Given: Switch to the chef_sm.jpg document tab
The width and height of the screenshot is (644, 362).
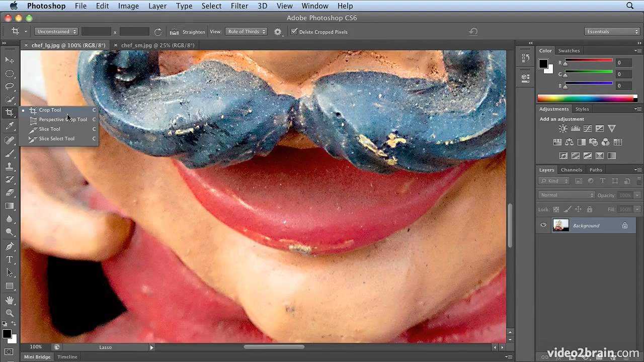Looking at the screenshot, I should pyautogui.click(x=157, y=45).
